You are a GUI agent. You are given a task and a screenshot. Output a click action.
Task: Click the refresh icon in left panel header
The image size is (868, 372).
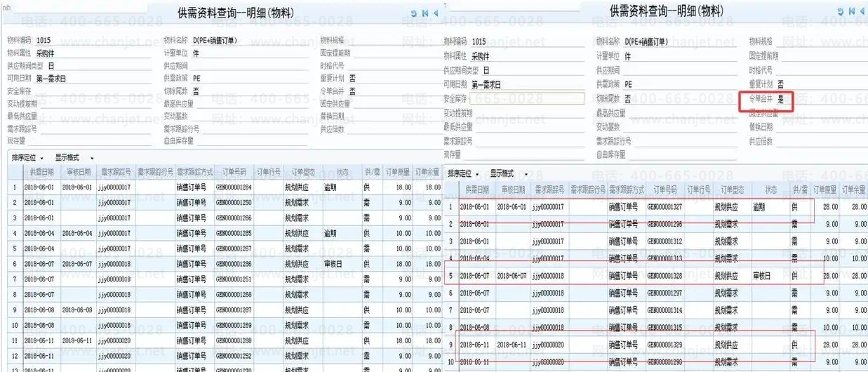[x=413, y=12]
